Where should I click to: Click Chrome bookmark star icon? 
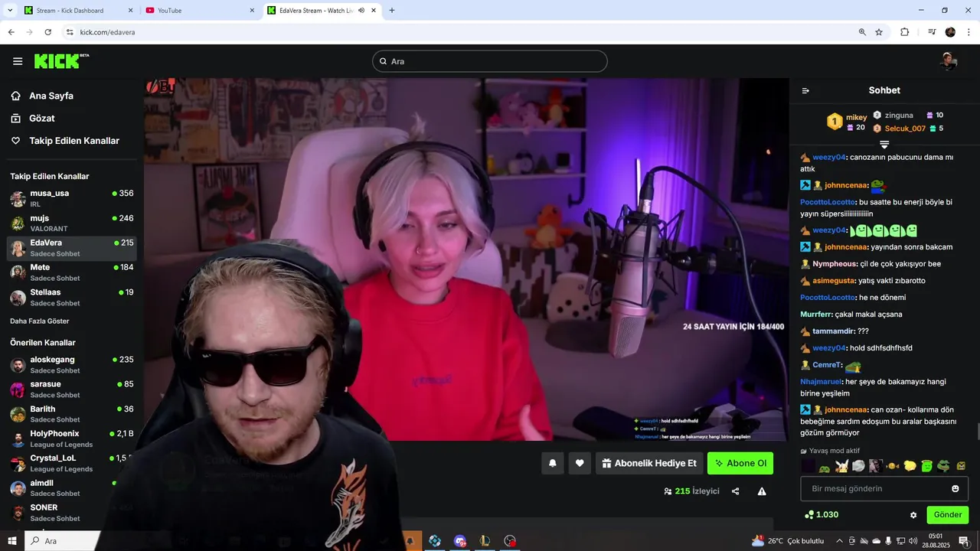(879, 32)
